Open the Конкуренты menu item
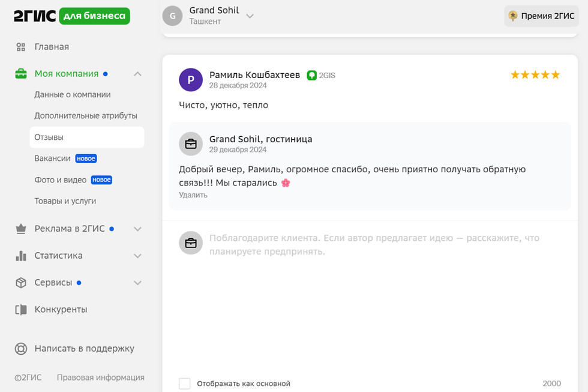 (61, 310)
